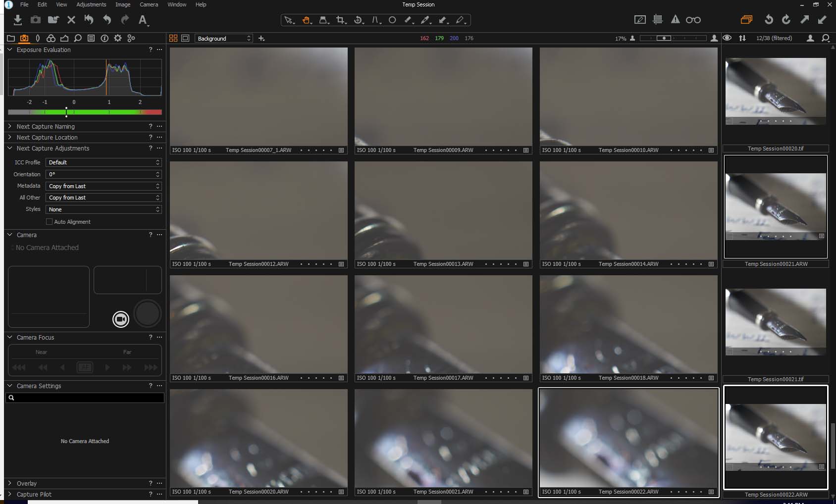Open the Window menu
This screenshot has height=504, width=836.
[x=177, y=4]
